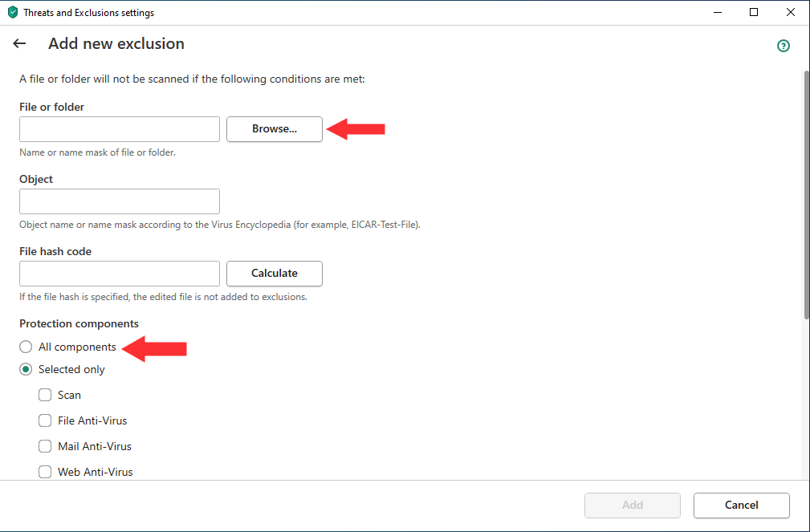
Task: Go back using the left arrow icon
Action: 19,44
